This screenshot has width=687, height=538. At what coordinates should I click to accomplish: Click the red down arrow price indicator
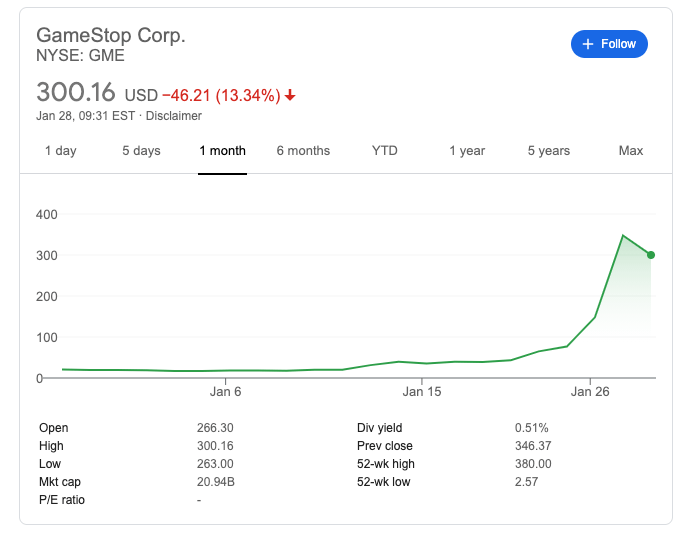[290, 96]
